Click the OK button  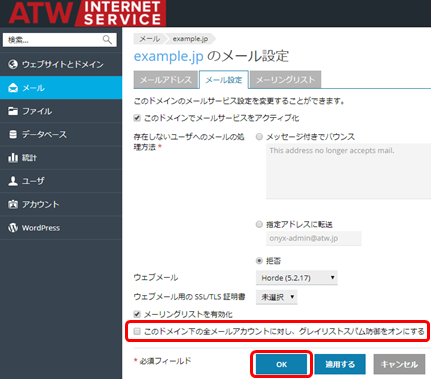[x=281, y=364]
